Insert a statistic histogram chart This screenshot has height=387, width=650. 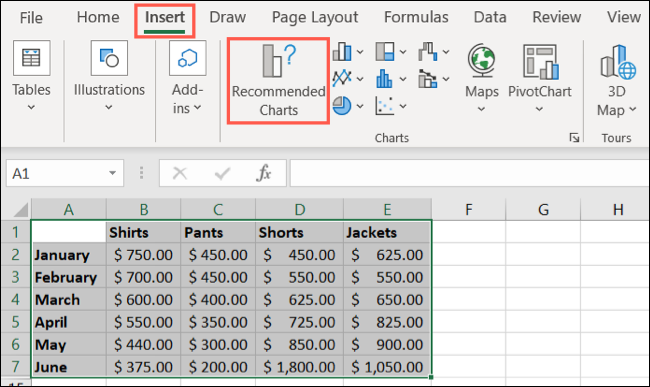[x=384, y=78]
